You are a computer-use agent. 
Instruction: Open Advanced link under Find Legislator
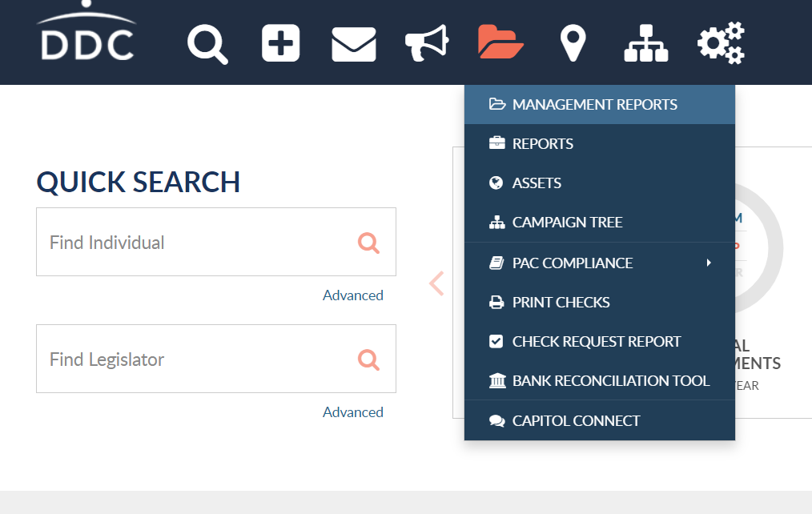point(353,412)
